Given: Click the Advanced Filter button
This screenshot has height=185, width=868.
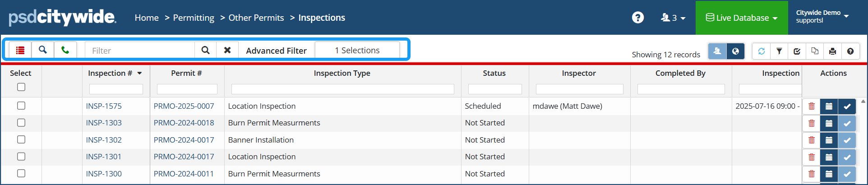Looking at the screenshot, I should [x=276, y=51].
